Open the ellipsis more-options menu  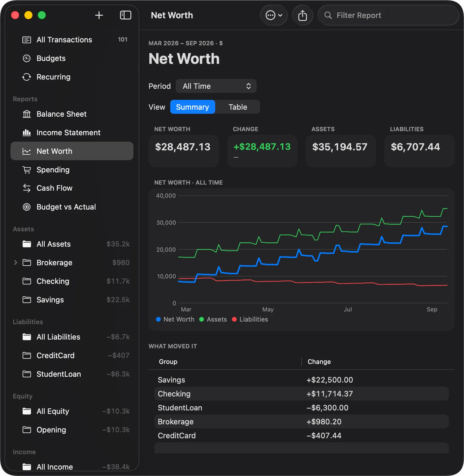(x=274, y=15)
